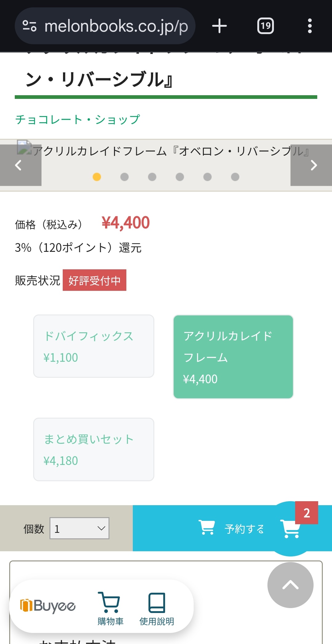
Task: Open the 個数 quantity dropdown
Action: 79,528
